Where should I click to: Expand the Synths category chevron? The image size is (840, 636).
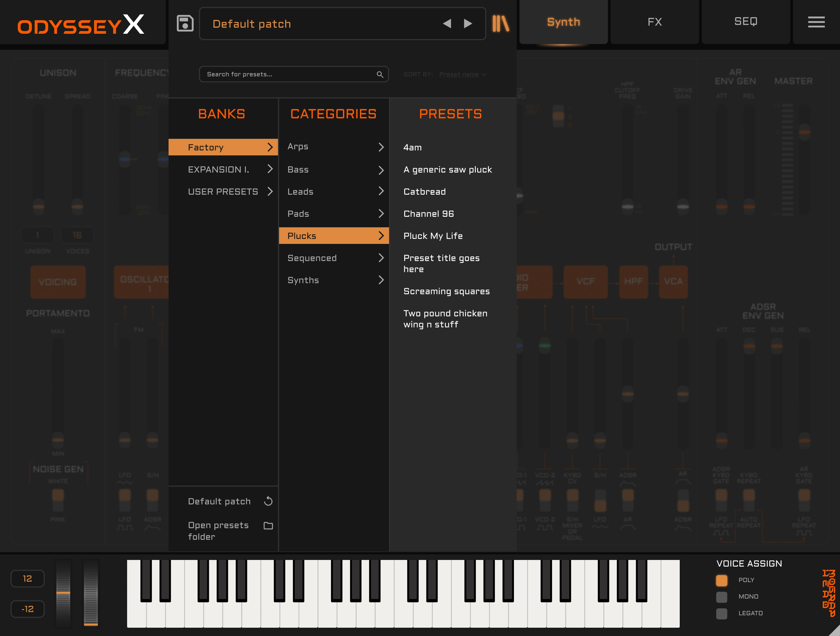[x=381, y=280]
